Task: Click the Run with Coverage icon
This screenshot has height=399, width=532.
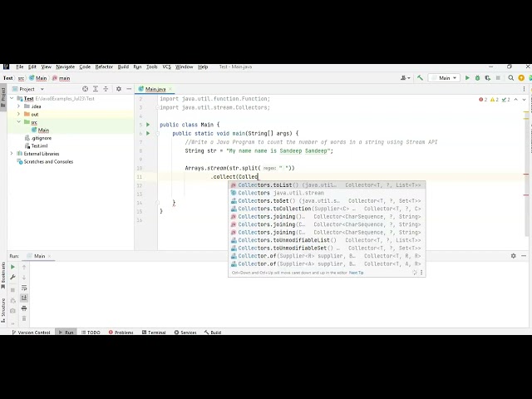Action: (x=488, y=78)
